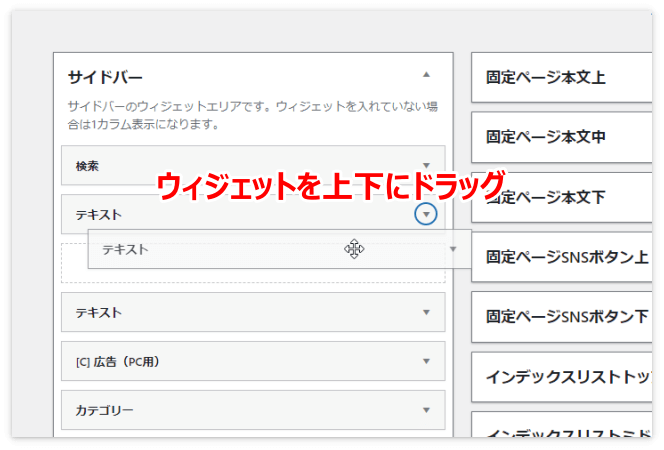Select the 検索 widget title
664x450 pixels.
pyautogui.click(x=87, y=166)
